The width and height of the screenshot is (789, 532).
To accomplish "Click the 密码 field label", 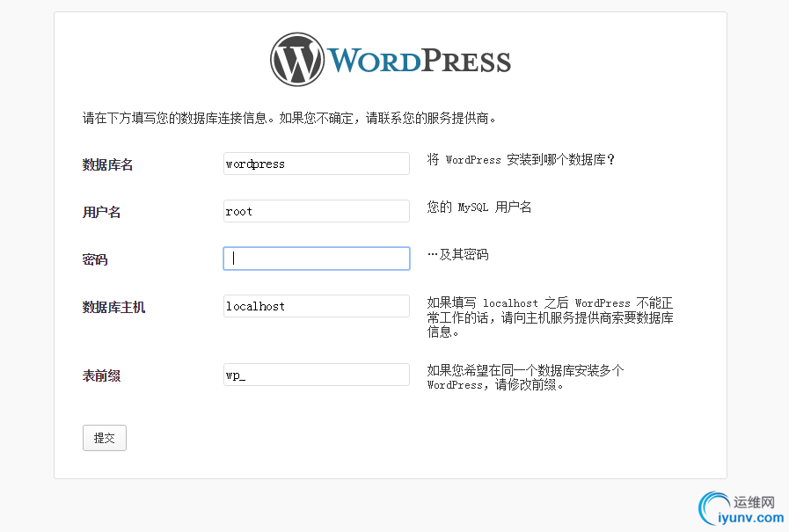I will (x=95, y=259).
